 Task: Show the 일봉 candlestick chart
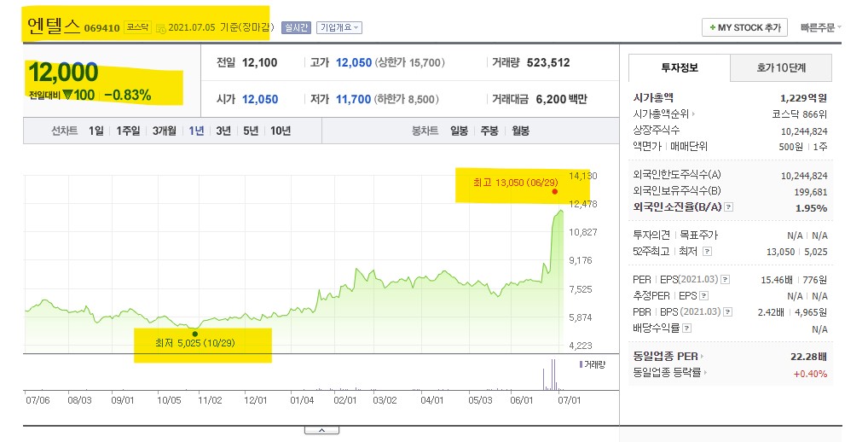click(459, 131)
